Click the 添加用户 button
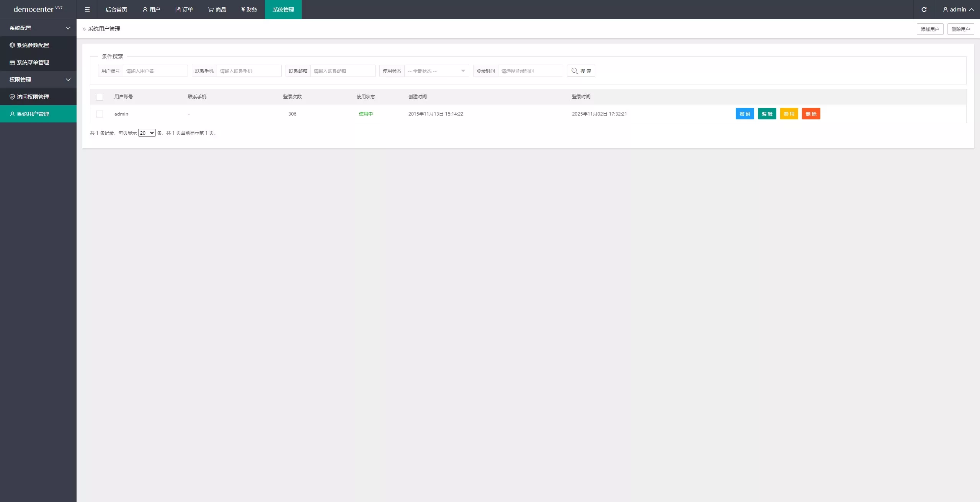The height and width of the screenshot is (502, 980). [930, 29]
